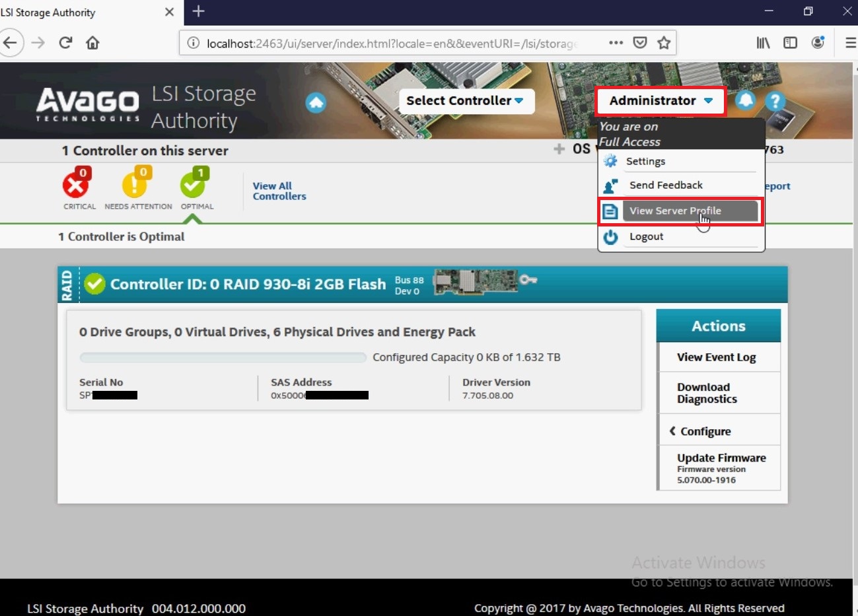This screenshot has width=858, height=616.
Task: Click the red Critical status icon
Action: tap(76, 185)
